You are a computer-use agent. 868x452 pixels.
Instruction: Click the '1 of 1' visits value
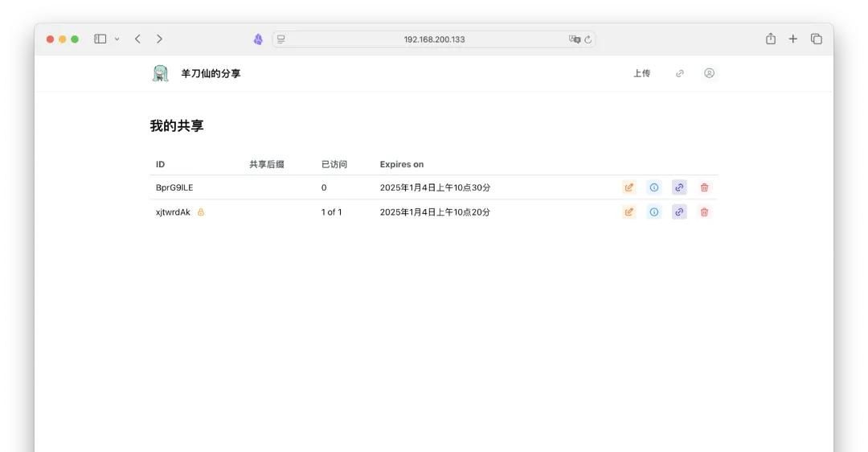point(332,212)
